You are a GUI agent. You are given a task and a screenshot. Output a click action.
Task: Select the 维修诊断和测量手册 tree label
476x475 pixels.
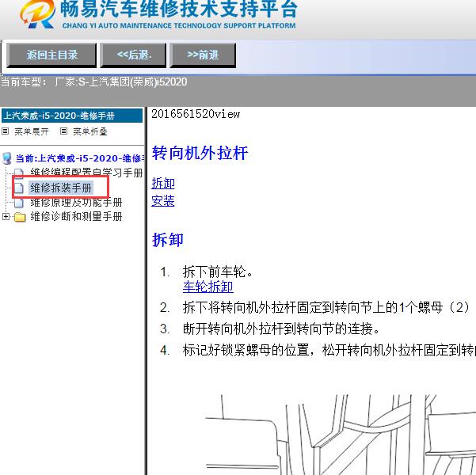tap(76, 216)
